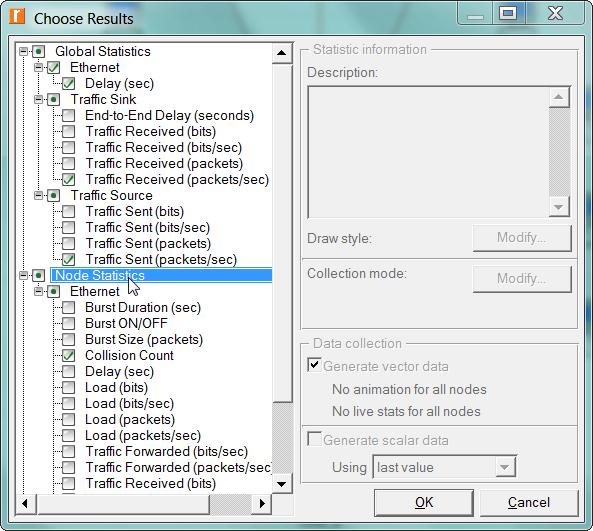Select Burst Size (packets) row text

point(144,340)
